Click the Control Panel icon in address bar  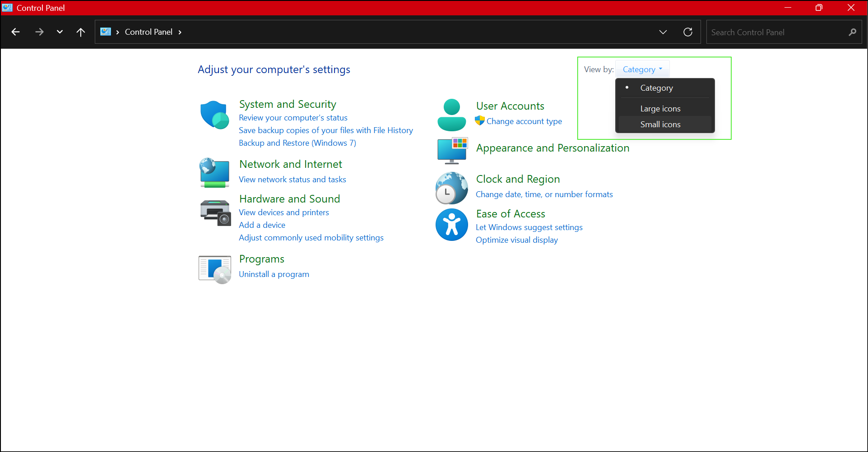click(x=106, y=32)
